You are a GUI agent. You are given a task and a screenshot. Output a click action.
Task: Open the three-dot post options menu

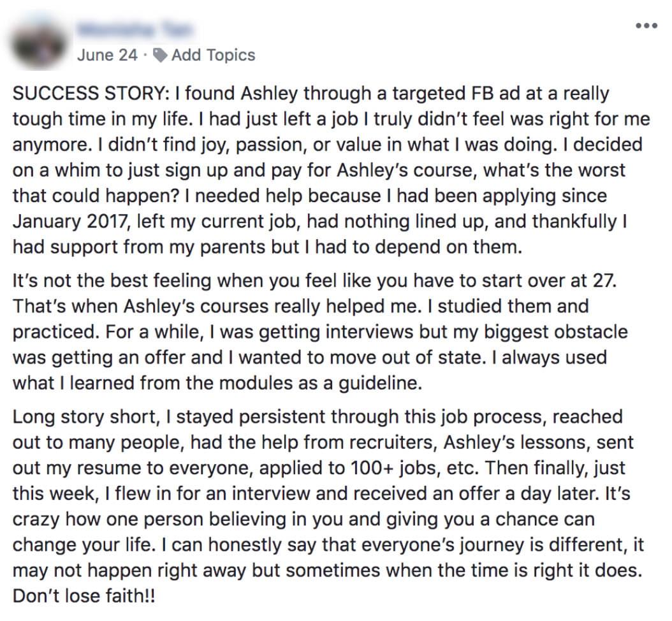(x=646, y=26)
